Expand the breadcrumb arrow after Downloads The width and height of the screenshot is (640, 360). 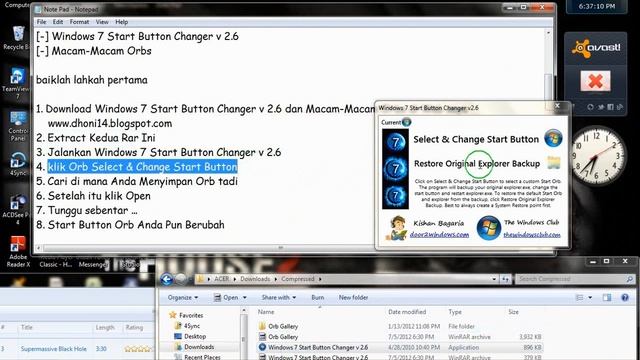[276, 279]
